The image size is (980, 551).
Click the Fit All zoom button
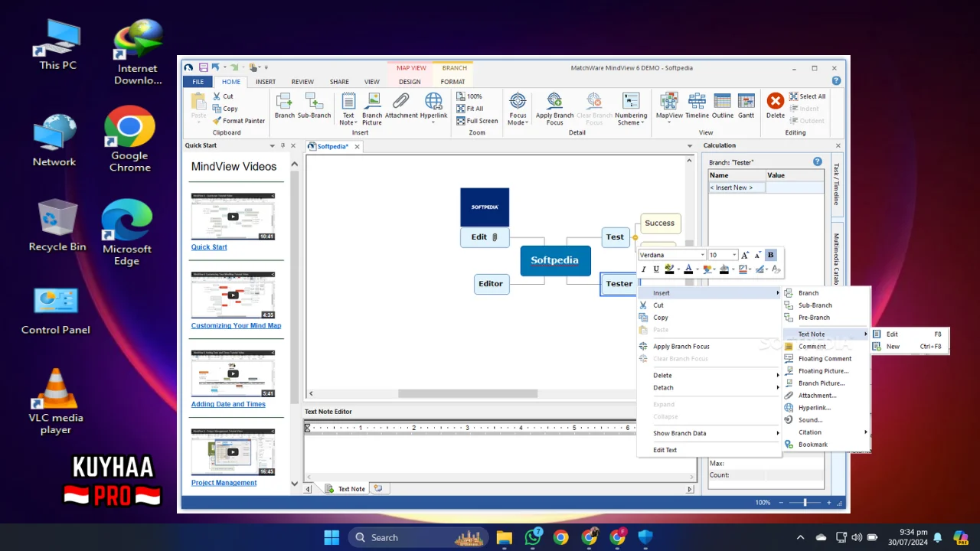(469, 109)
